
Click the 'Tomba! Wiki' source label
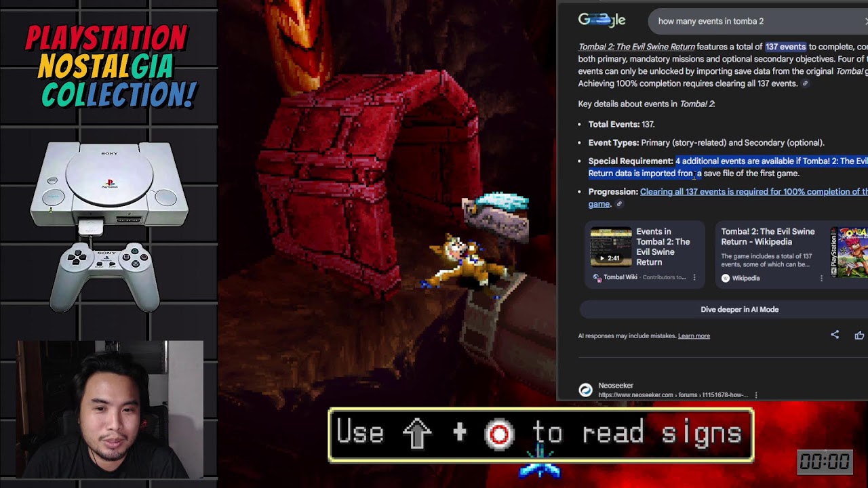point(620,277)
